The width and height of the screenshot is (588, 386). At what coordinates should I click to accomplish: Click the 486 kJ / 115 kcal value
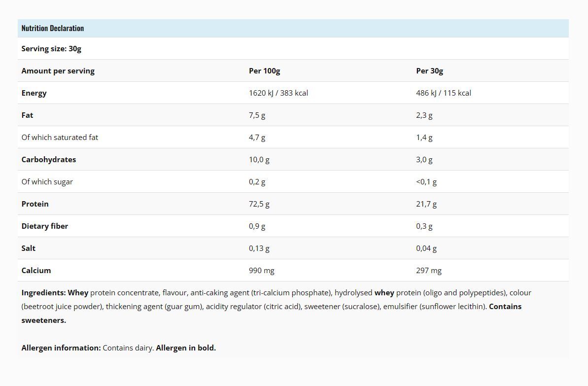click(x=443, y=93)
